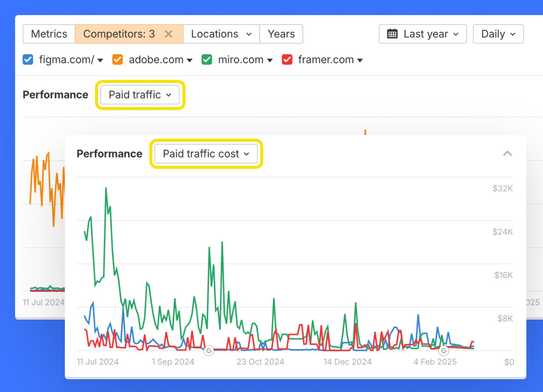Switch to the Metrics tab
The image size is (543, 392).
(49, 34)
